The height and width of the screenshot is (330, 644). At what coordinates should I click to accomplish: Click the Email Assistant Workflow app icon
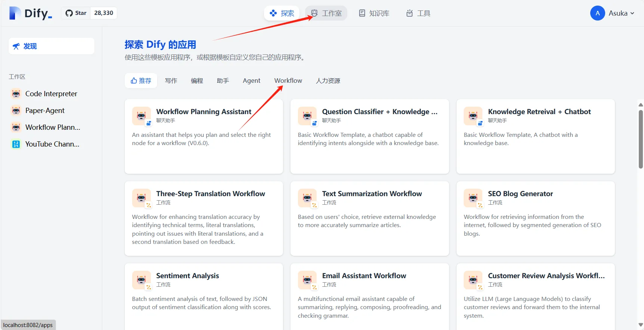(x=307, y=280)
